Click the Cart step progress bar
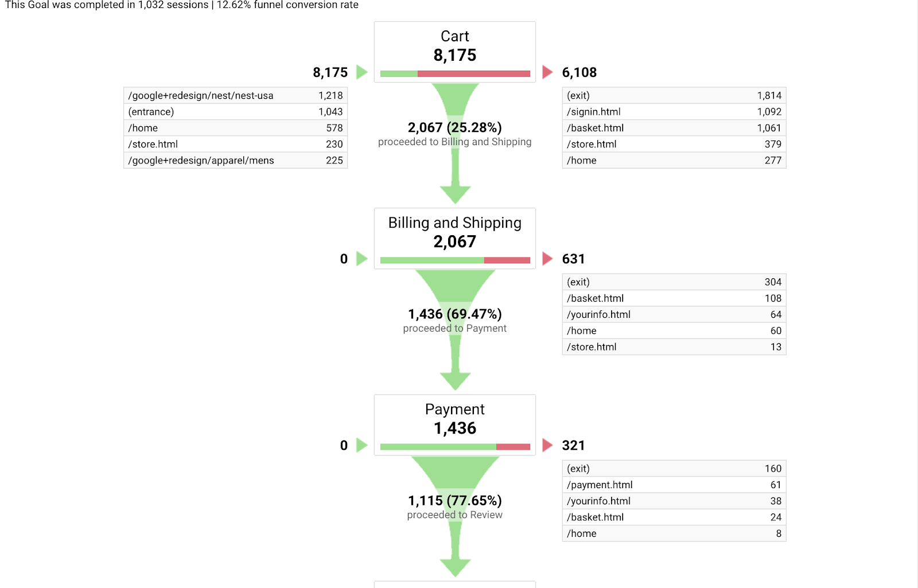The width and height of the screenshot is (918, 588). (455, 74)
